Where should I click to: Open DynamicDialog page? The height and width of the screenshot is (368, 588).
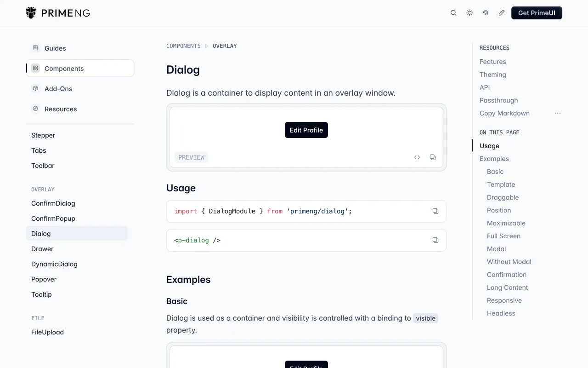click(54, 264)
